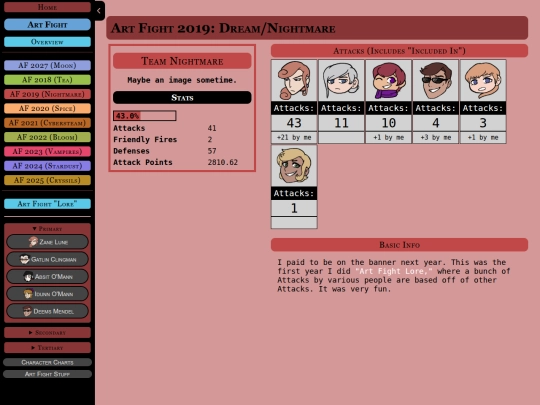Image resolution: width=540 pixels, height=405 pixels.
Task: Click the Friendly Fires stat row
Action: [x=182, y=139]
